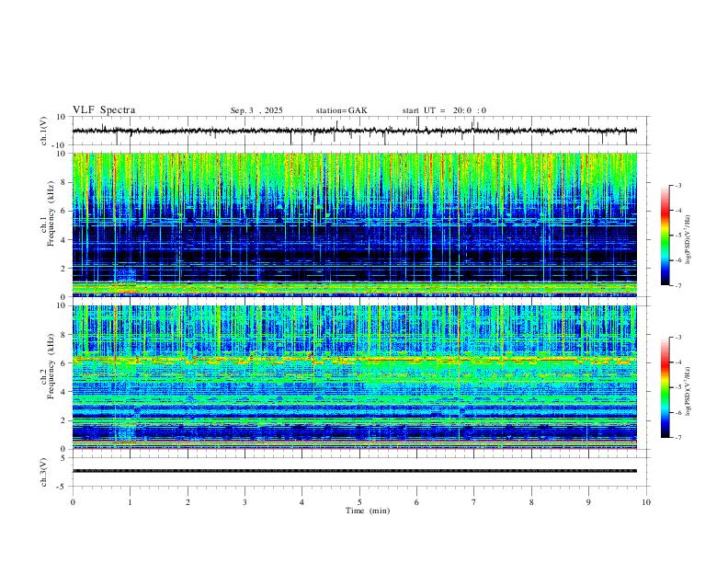Click time axis tick label "5"
Screen dimensions: 728x563
tap(359, 502)
